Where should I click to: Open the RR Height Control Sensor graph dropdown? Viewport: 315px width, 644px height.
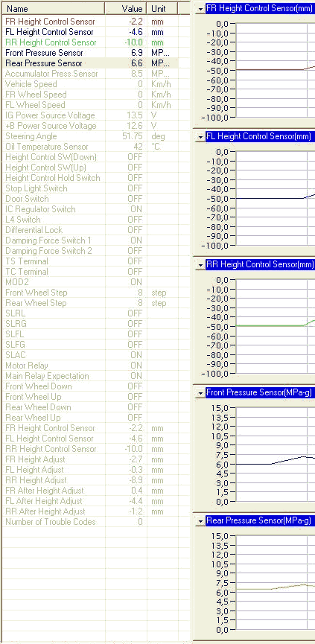click(x=200, y=265)
